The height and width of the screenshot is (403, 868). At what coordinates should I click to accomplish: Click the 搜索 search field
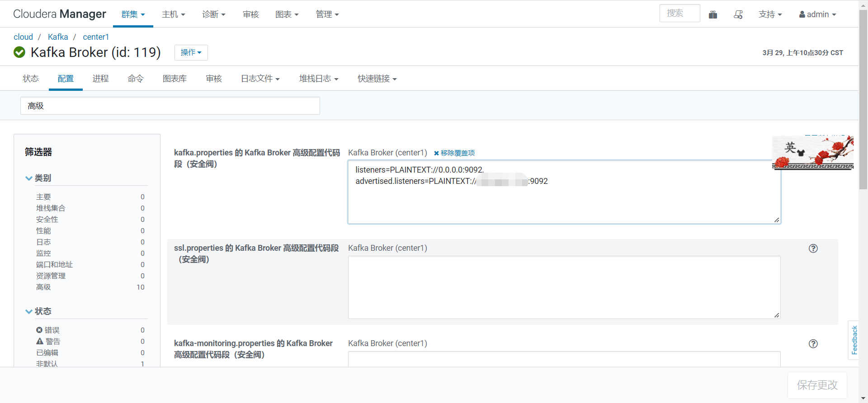679,14
